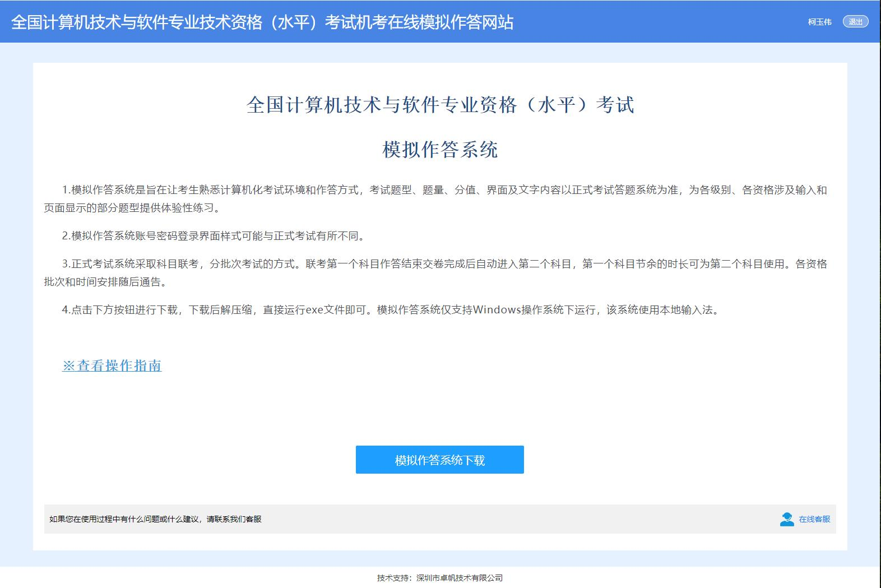881x588 pixels.
Task: Open the 查看操作指南 link
Action: (x=119, y=365)
